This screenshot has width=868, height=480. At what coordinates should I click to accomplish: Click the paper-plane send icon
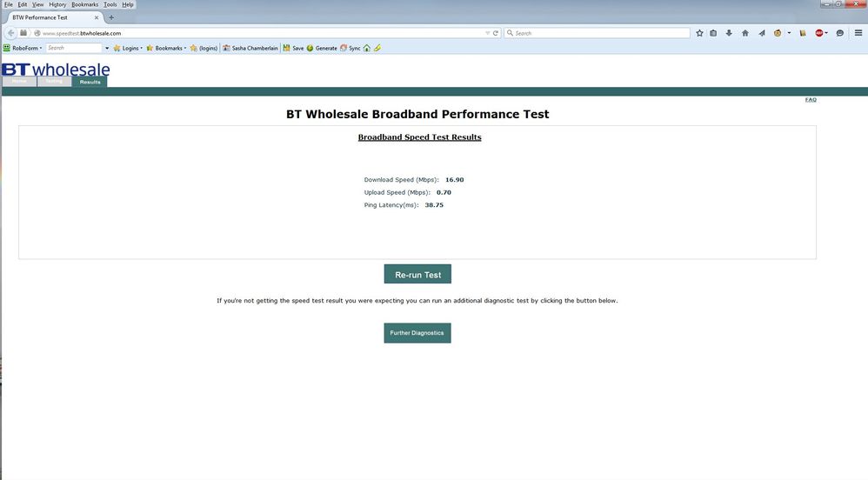point(762,33)
